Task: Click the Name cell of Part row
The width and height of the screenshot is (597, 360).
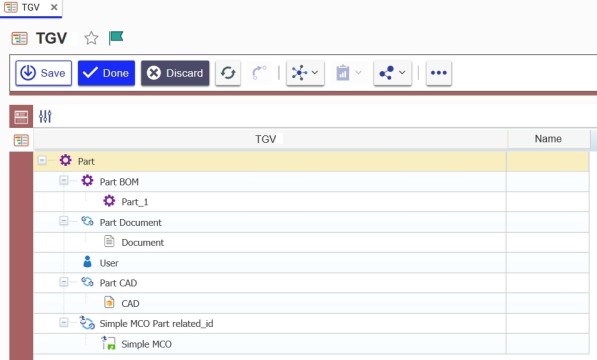Action: pyautogui.click(x=548, y=161)
